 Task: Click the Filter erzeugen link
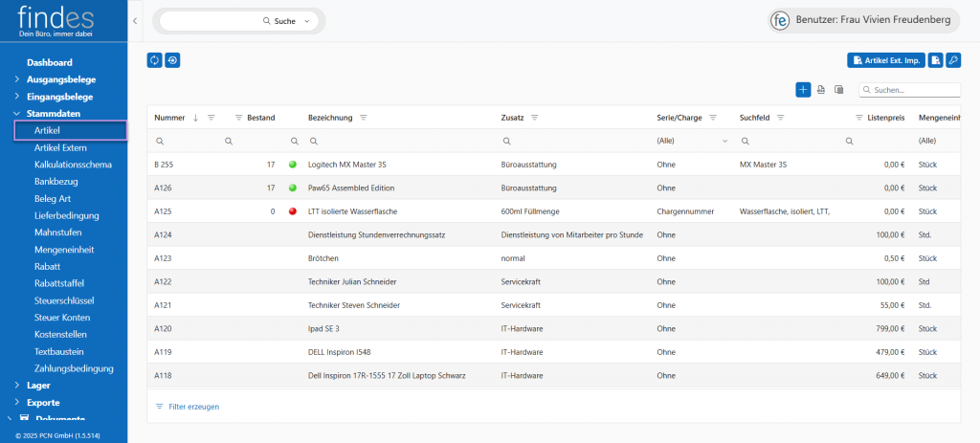point(193,407)
